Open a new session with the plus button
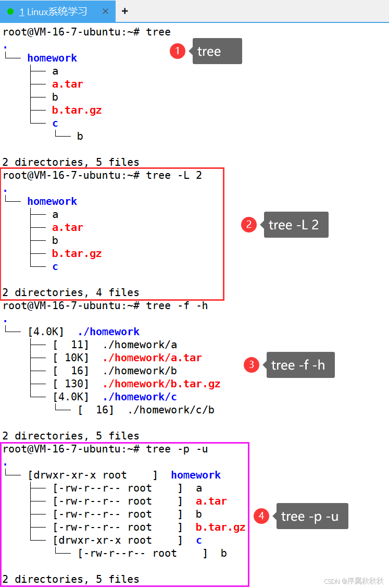This screenshot has height=588, width=389. click(x=125, y=11)
